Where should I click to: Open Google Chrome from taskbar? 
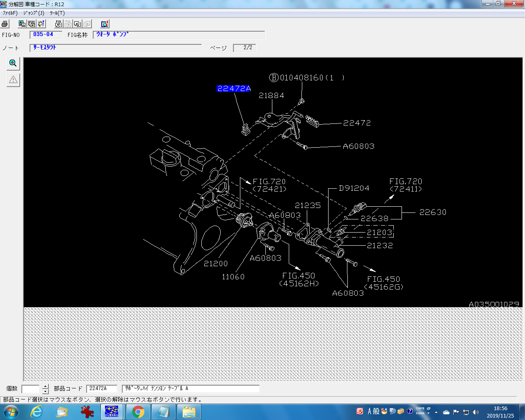138,412
